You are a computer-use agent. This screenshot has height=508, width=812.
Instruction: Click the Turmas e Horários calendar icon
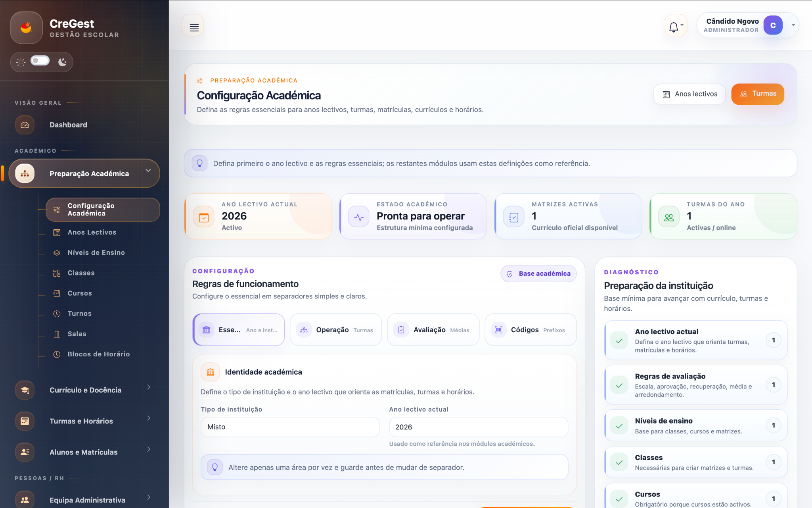(x=25, y=421)
